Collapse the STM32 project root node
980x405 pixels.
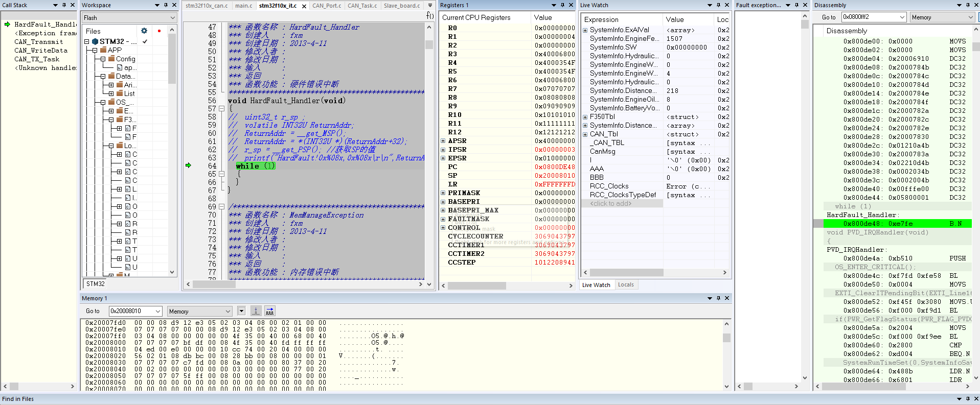87,41
